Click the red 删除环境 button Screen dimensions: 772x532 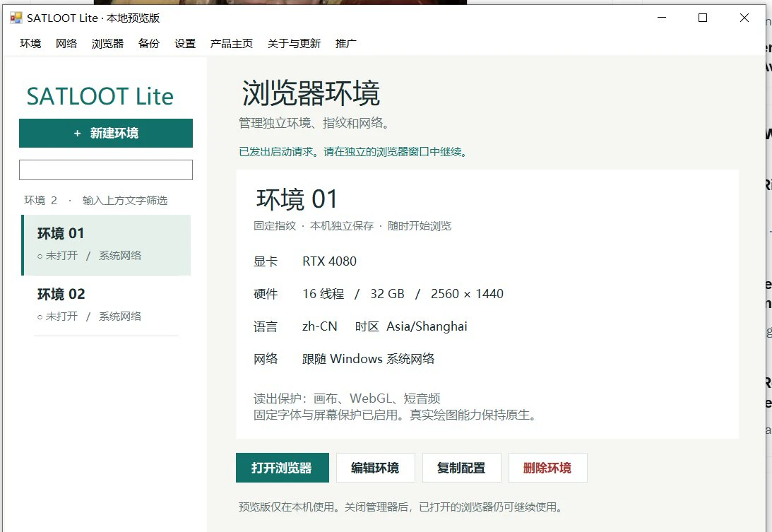(x=548, y=468)
